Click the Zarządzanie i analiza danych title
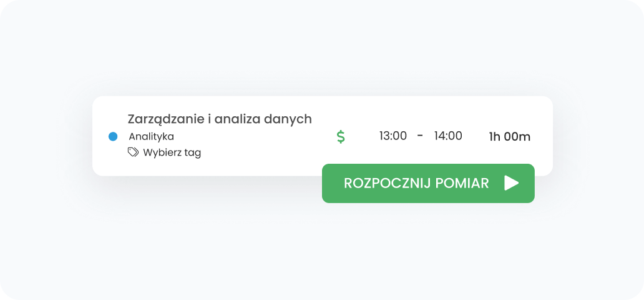The image size is (644, 300). tap(220, 119)
